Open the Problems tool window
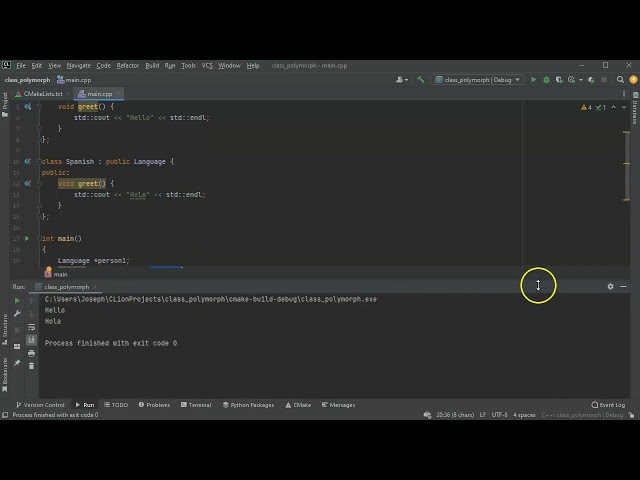 click(154, 405)
